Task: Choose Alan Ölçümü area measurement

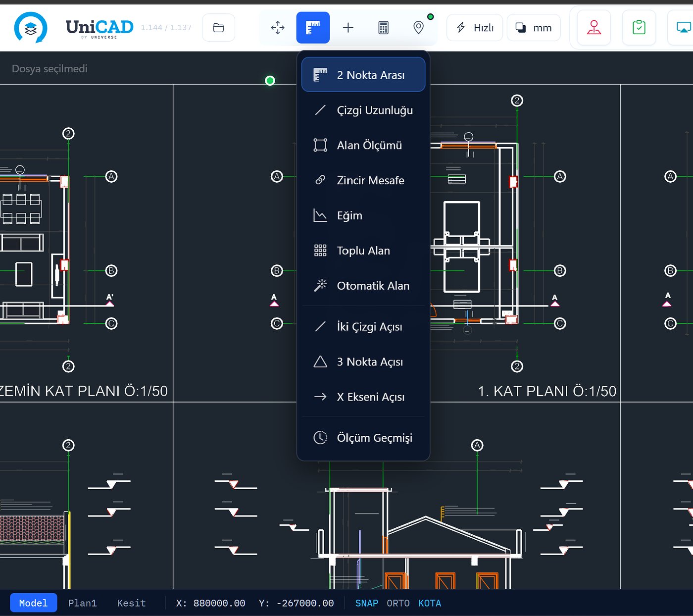Action: [x=363, y=145]
